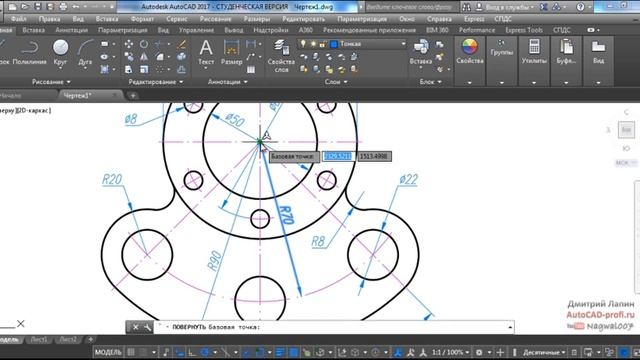Click the Erase tool icon
640x360 pixels.
tap(182, 44)
